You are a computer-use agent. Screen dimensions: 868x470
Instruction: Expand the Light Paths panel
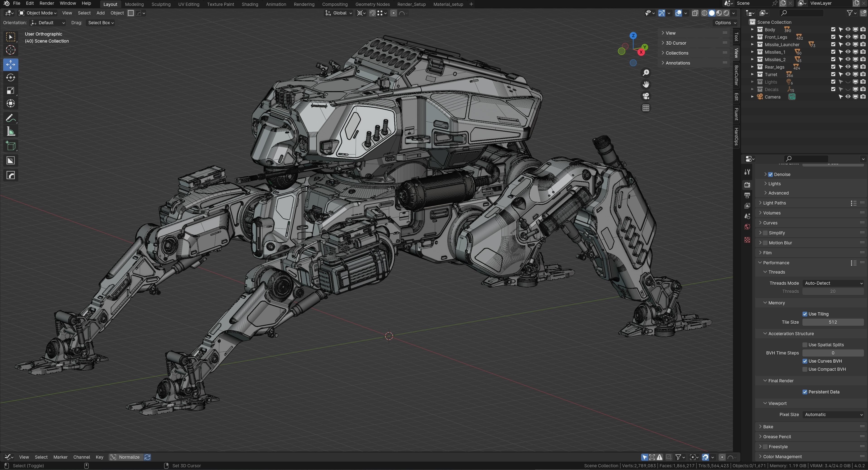point(774,203)
